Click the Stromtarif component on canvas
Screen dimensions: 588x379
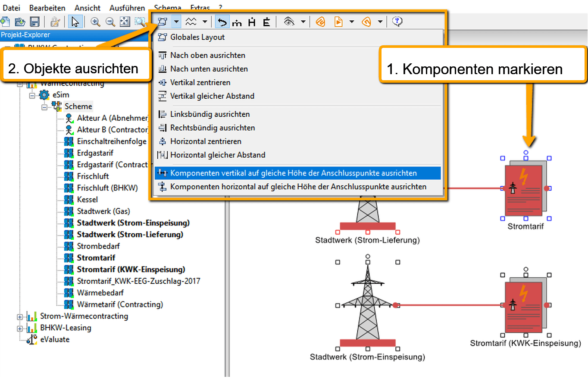pos(525,188)
